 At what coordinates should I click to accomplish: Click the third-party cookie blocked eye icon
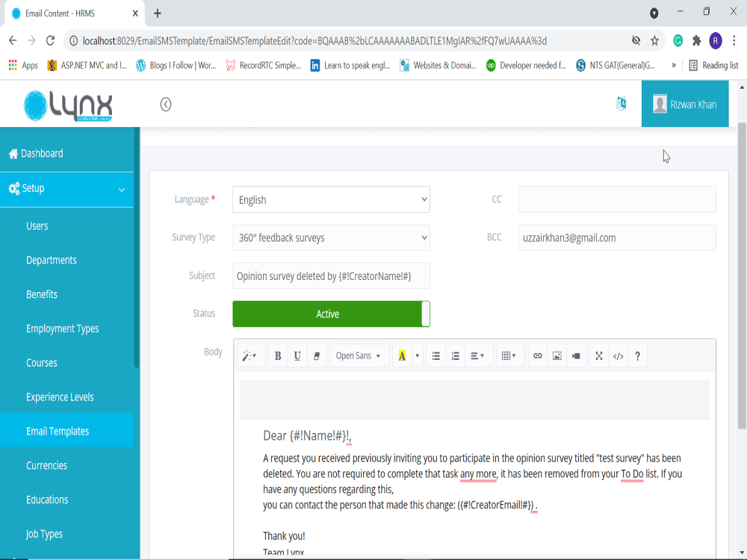(636, 40)
